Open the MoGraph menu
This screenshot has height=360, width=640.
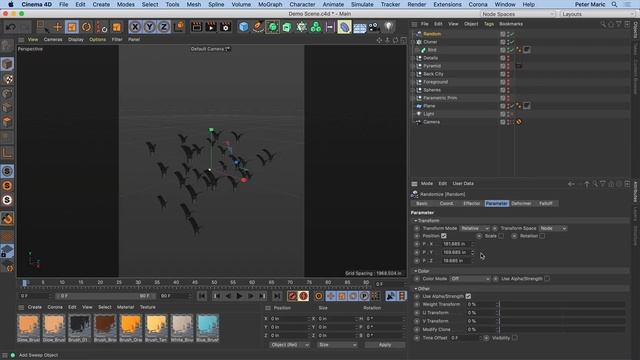pos(270,4)
